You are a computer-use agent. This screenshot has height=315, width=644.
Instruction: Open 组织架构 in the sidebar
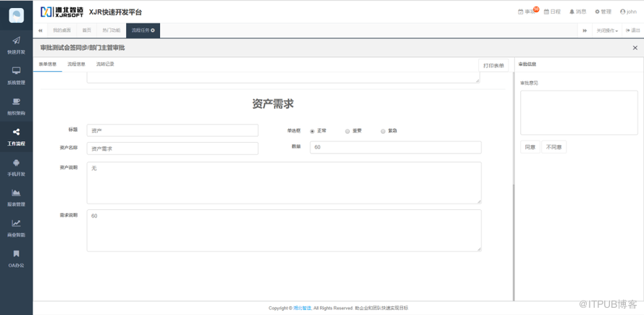click(16, 104)
